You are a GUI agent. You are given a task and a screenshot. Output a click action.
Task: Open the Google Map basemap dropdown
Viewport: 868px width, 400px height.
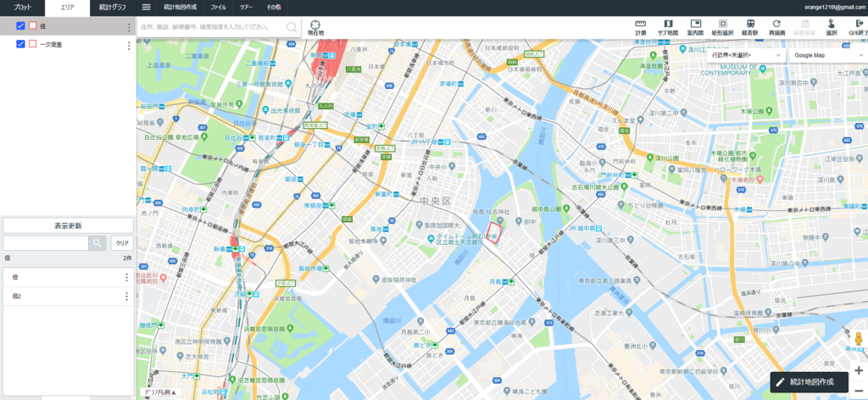coord(829,55)
